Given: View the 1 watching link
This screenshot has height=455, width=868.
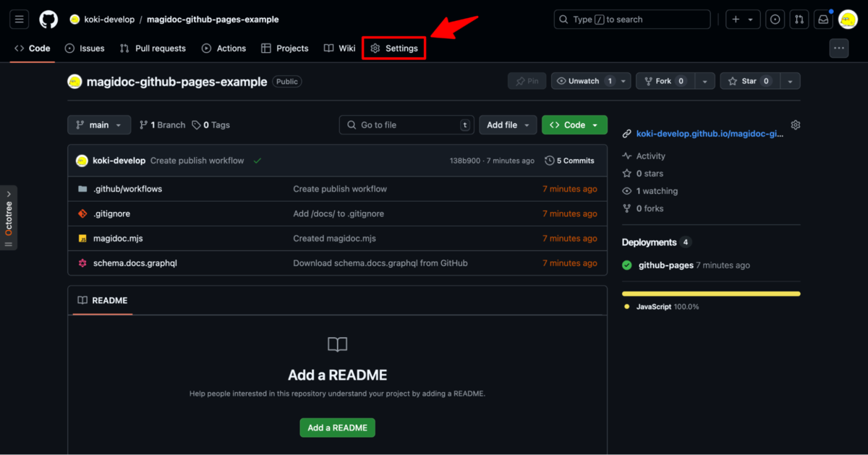Looking at the screenshot, I should tap(650, 191).
